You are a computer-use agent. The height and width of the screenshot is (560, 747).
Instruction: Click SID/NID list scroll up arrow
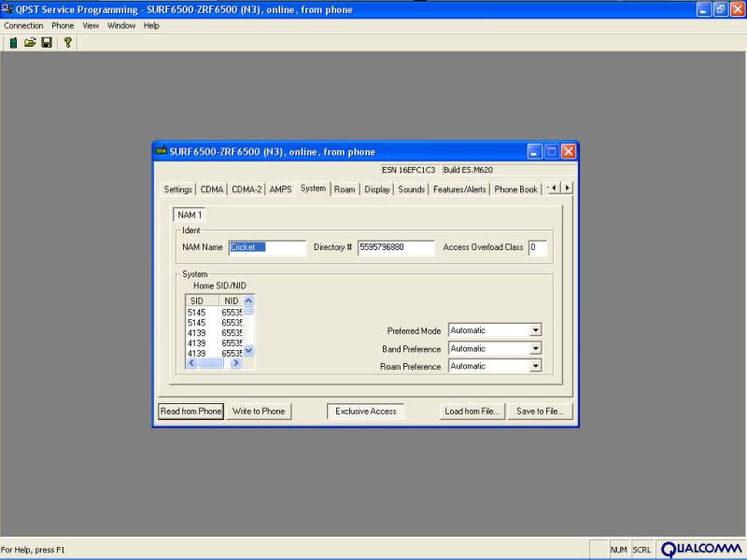click(248, 301)
